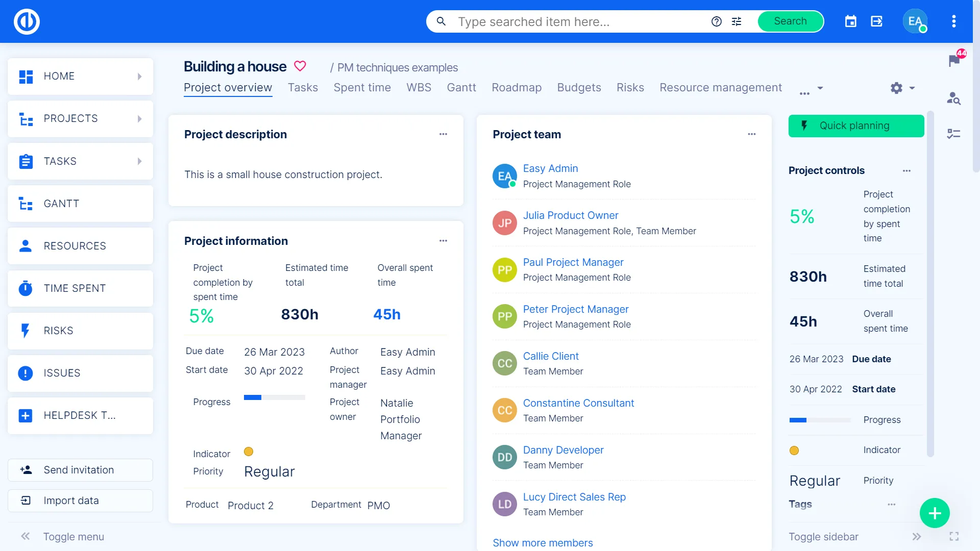Expand the PROJECTS menu arrow
980x551 pixels.
pyautogui.click(x=139, y=118)
